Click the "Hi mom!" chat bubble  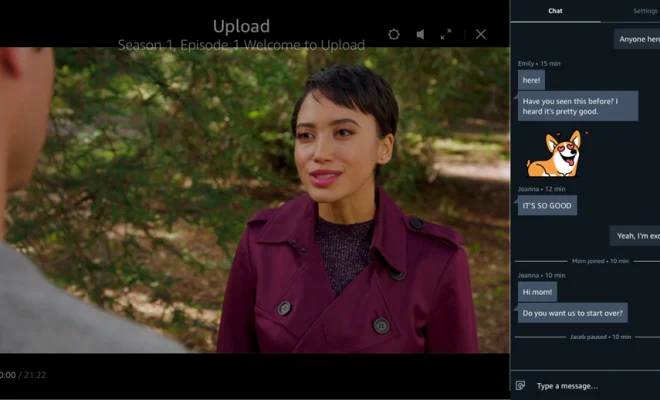(x=537, y=292)
